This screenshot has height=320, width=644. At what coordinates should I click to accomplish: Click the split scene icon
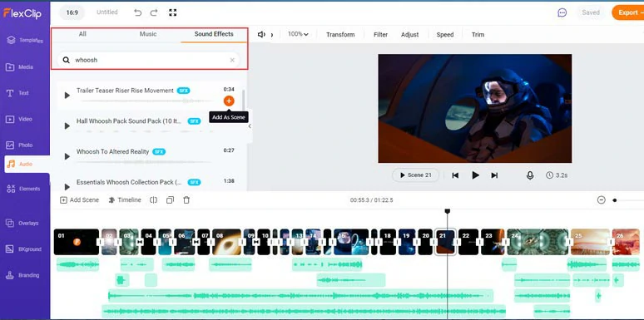coord(154,200)
